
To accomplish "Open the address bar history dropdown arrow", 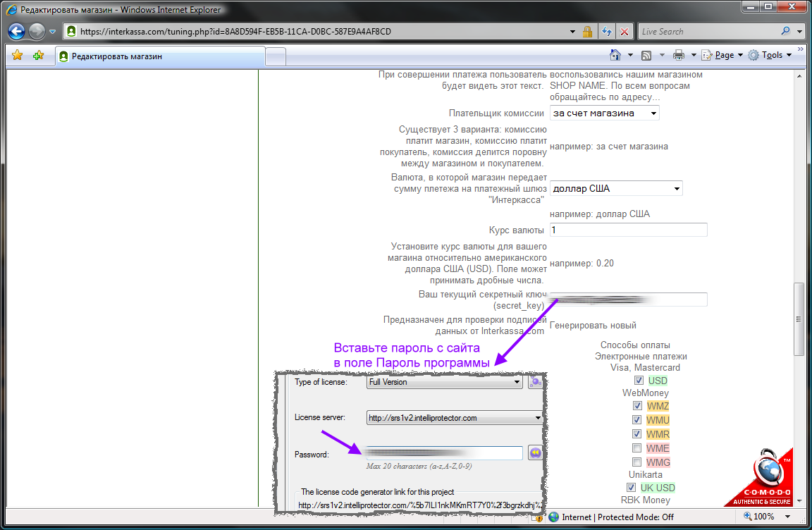I will pos(572,32).
